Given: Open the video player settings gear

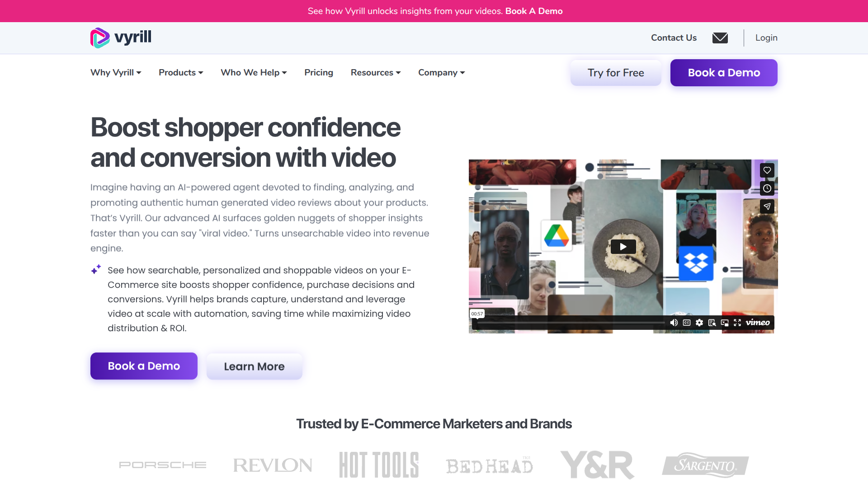Looking at the screenshot, I should click(x=699, y=323).
